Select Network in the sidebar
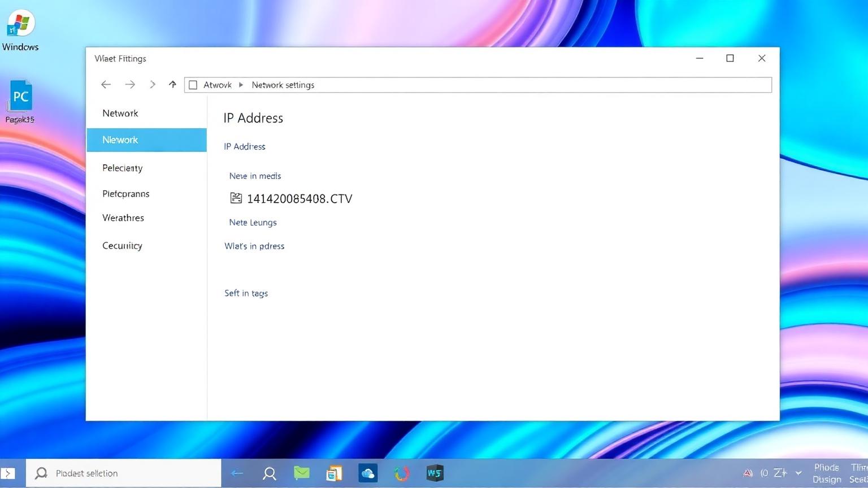The width and height of the screenshot is (868, 488). click(120, 113)
